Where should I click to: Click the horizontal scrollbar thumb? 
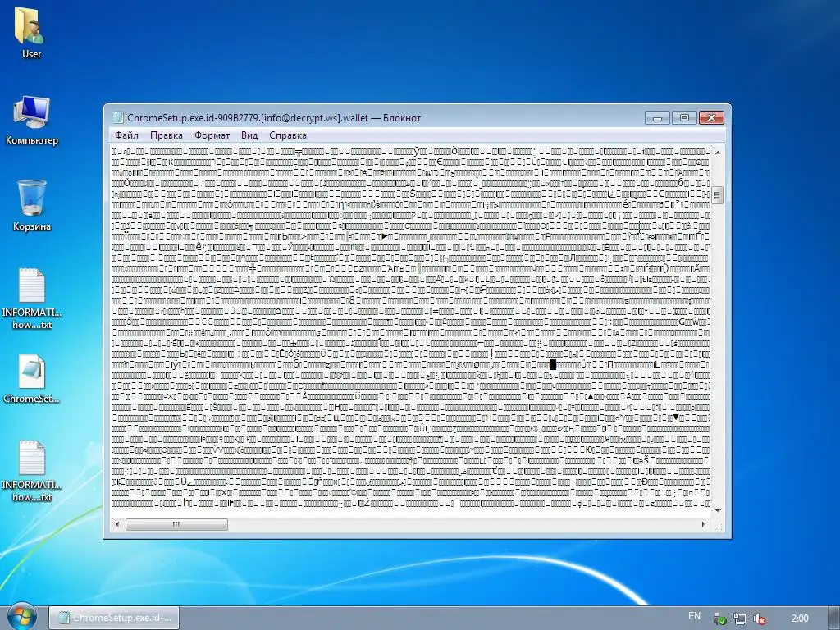pyautogui.click(x=176, y=524)
